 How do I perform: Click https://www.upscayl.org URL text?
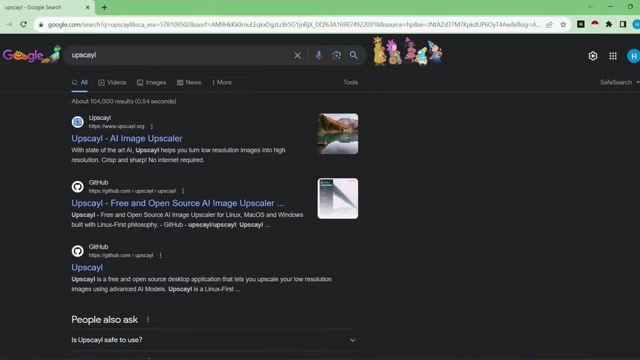117,127
